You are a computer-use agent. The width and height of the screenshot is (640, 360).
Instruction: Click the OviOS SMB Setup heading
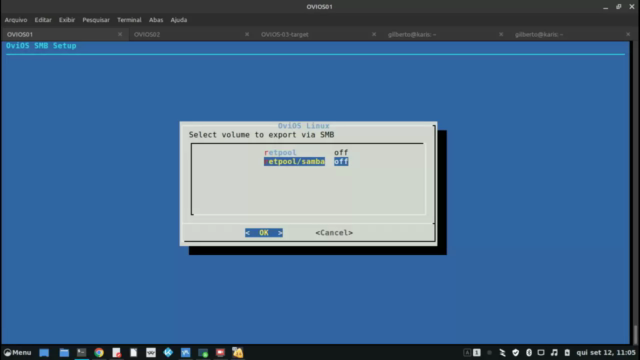click(x=41, y=46)
